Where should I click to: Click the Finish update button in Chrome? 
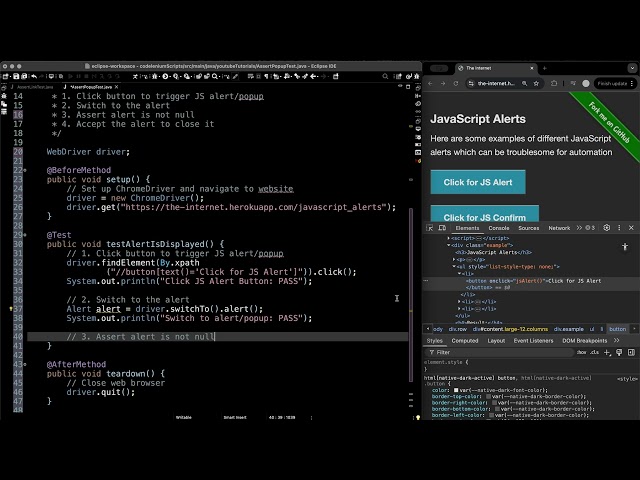click(612, 83)
